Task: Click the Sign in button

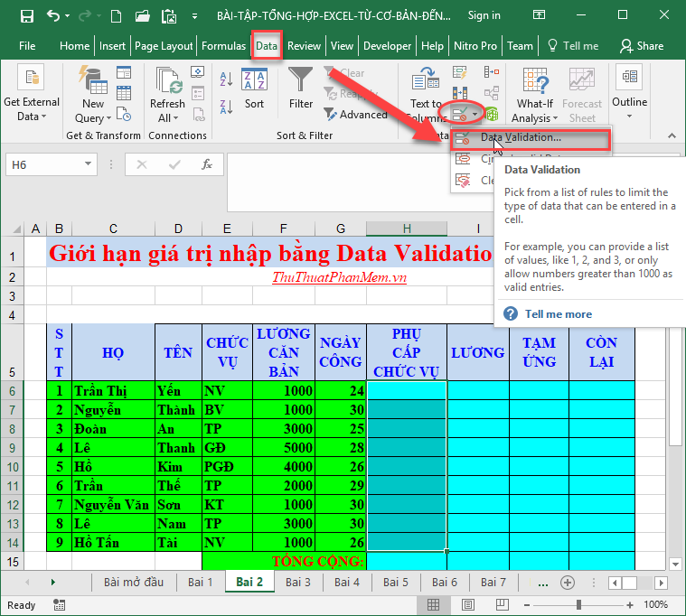Action: point(484,15)
